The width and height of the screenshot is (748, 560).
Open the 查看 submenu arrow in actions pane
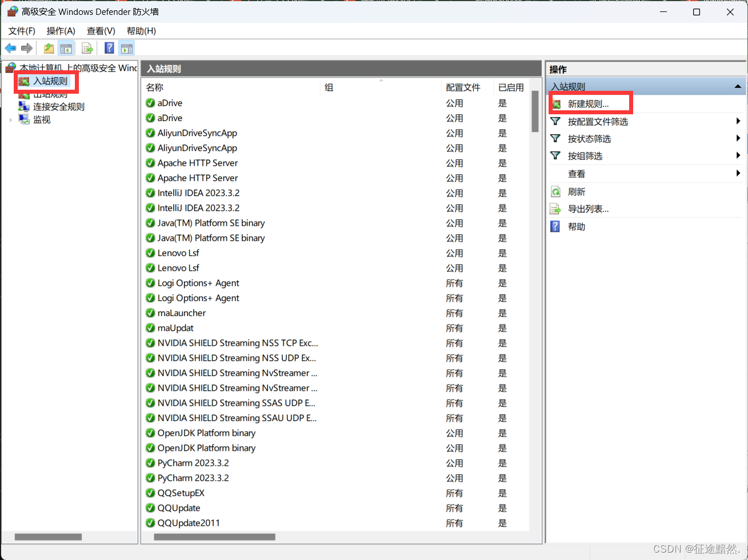[x=738, y=173]
